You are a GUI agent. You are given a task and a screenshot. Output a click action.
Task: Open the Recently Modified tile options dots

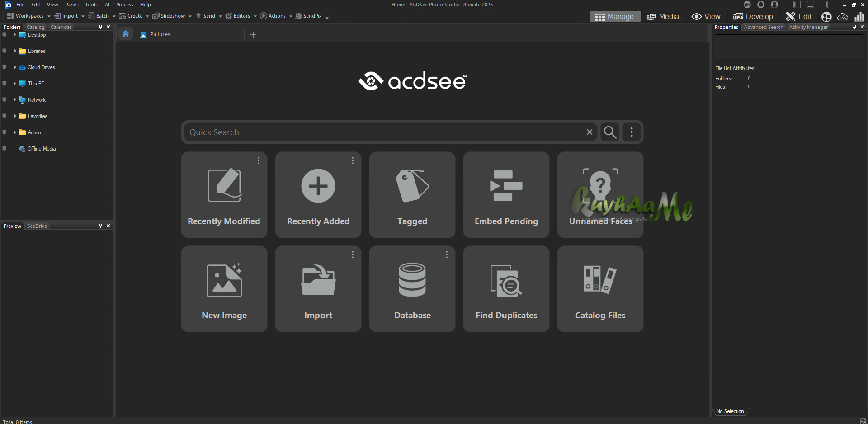pyautogui.click(x=259, y=160)
